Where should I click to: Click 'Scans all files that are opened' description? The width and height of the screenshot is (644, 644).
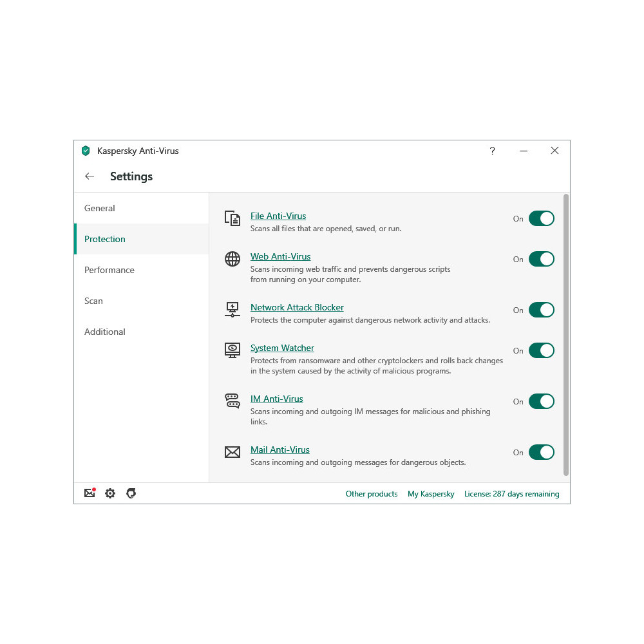326,229
